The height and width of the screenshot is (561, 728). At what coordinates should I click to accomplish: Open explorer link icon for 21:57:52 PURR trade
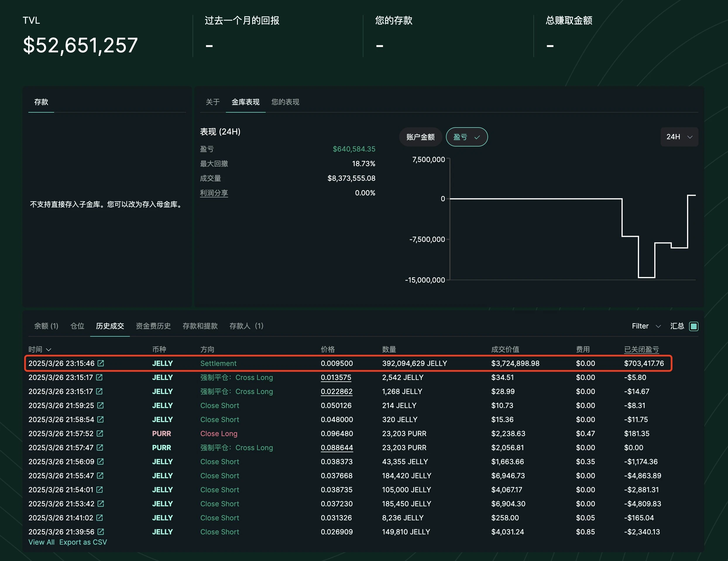coord(100,433)
